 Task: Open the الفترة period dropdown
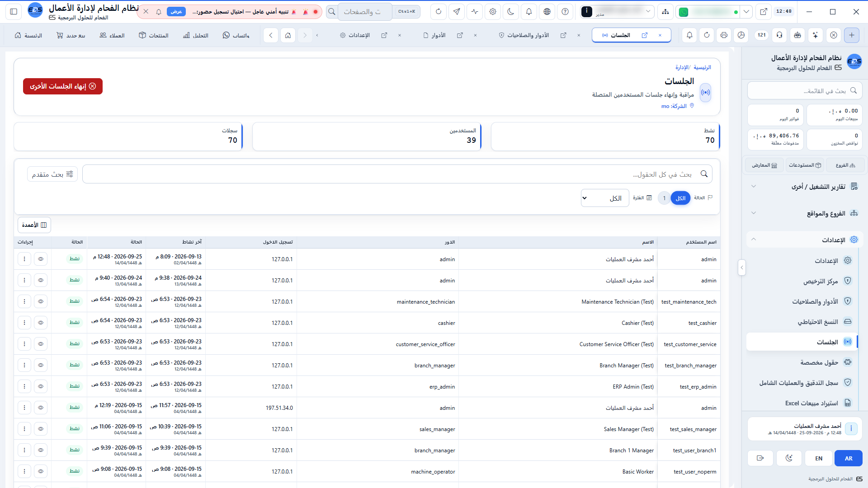click(605, 198)
